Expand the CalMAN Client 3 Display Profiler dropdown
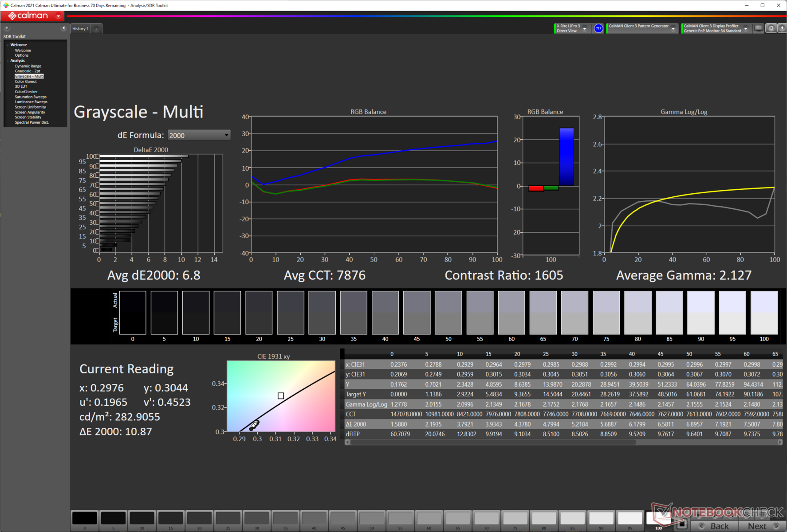Screen dimensions: 787x532 746,28
